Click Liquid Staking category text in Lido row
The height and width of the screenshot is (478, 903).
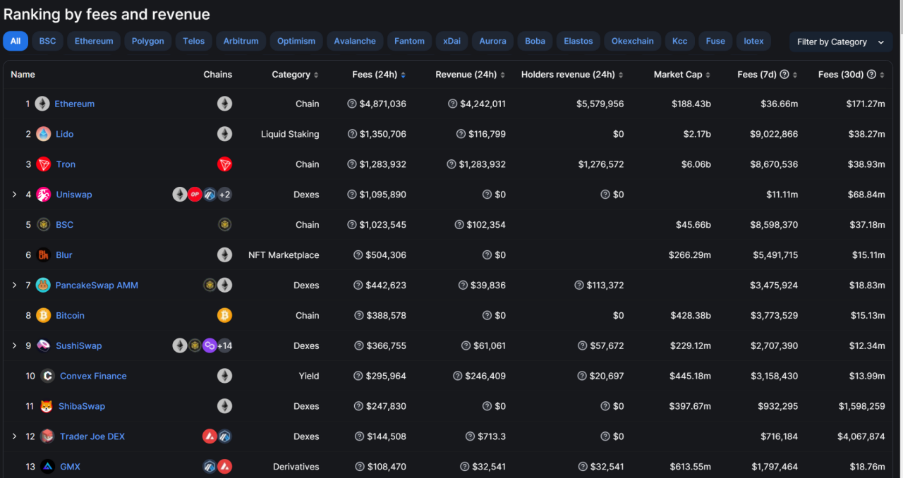pos(290,134)
